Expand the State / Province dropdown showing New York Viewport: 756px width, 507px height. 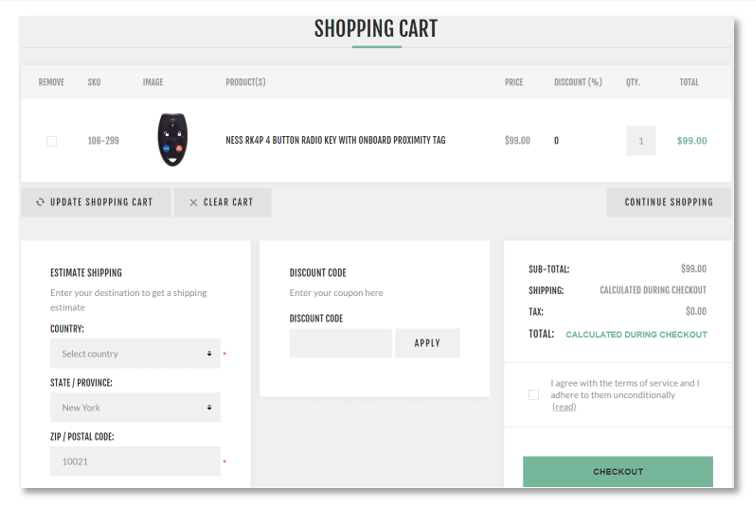(x=135, y=408)
